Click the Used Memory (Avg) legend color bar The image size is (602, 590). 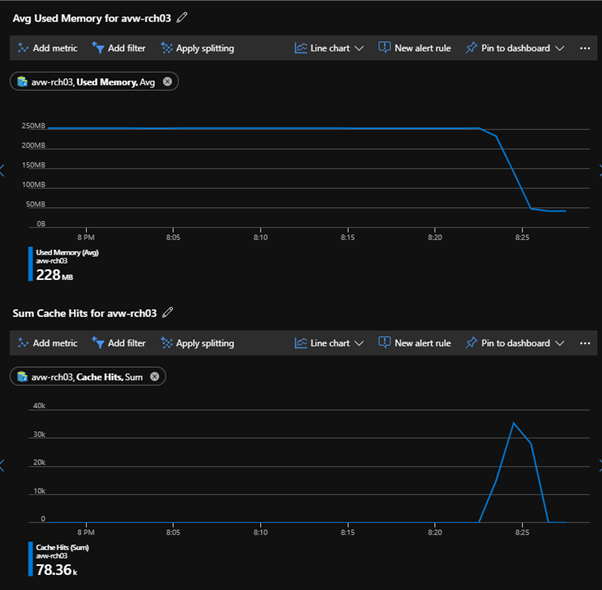(32, 265)
